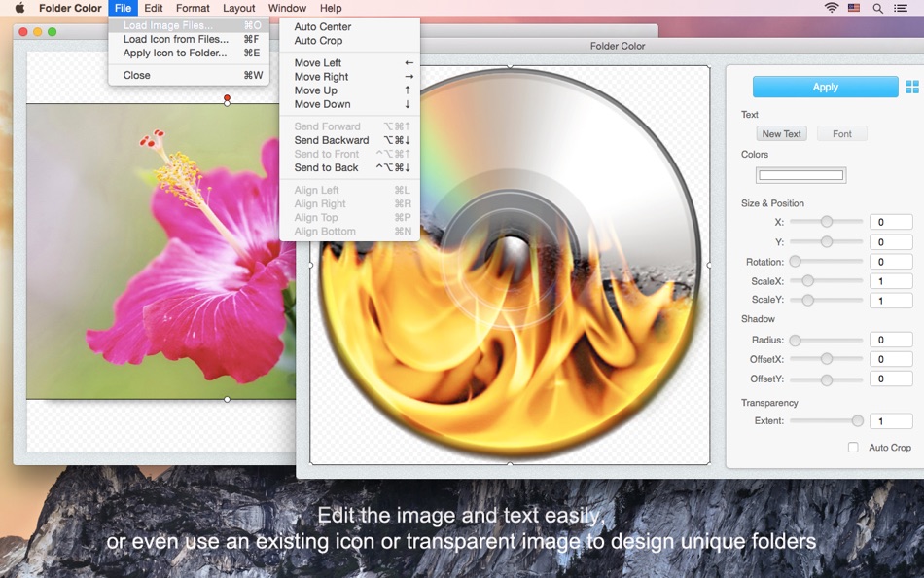Click the shadow OffsetY slider
This screenshot has width=924, height=578.
click(826, 379)
